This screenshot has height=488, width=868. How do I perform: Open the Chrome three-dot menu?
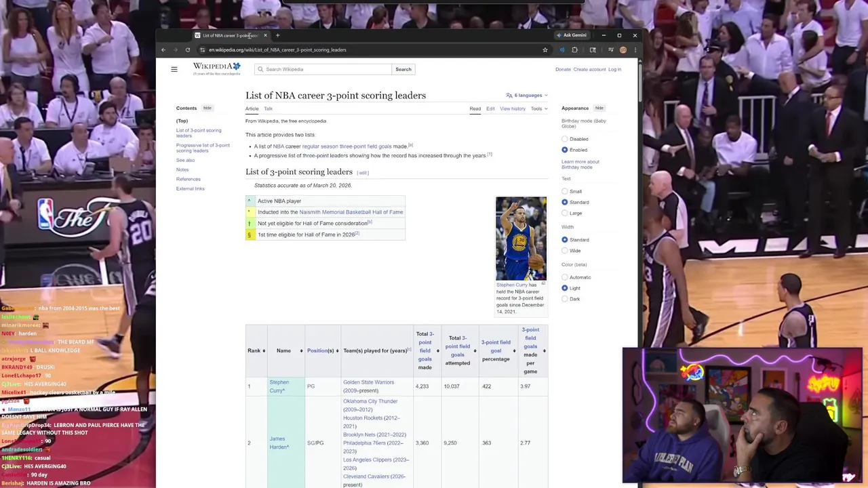point(635,49)
